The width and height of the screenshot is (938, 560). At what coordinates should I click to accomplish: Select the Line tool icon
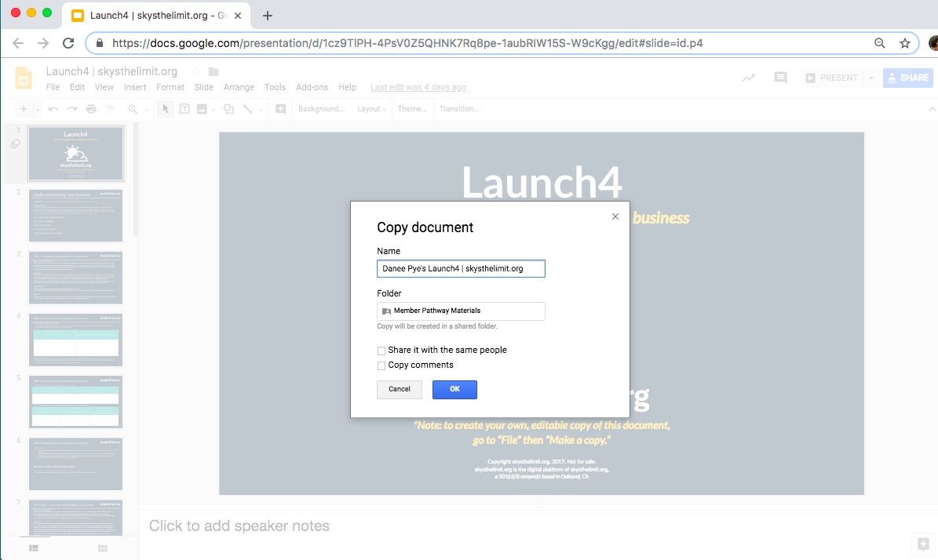pos(247,109)
